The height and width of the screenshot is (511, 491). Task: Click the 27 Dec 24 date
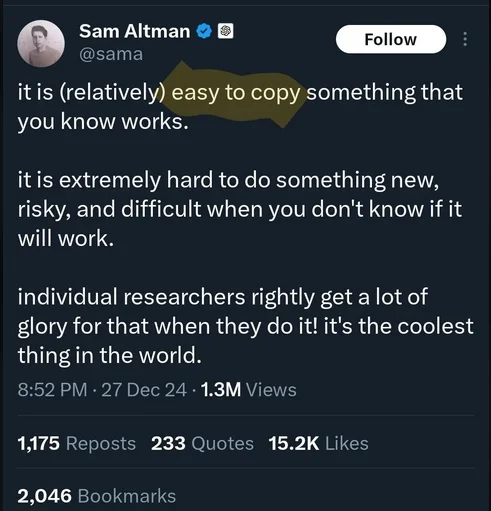pos(144,389)
